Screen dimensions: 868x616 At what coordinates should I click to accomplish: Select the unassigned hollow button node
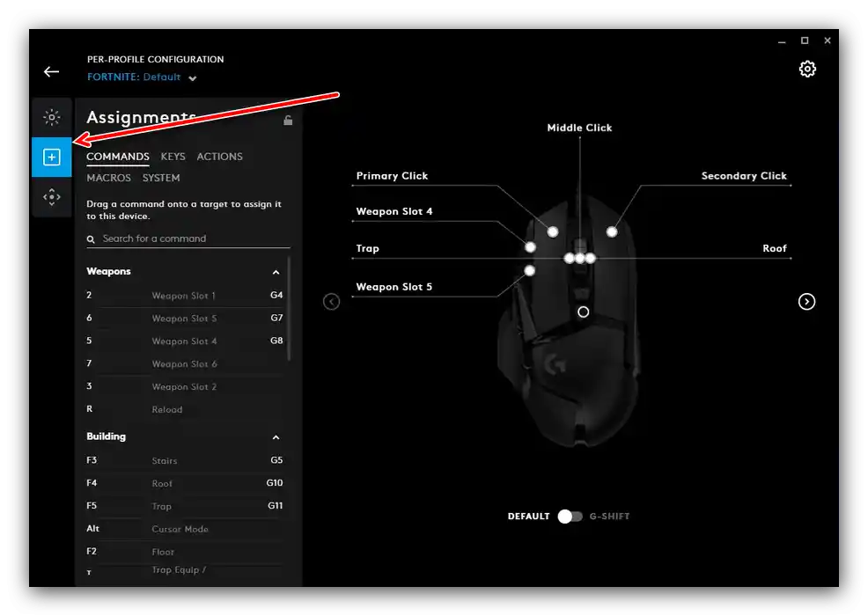[583, 312]
